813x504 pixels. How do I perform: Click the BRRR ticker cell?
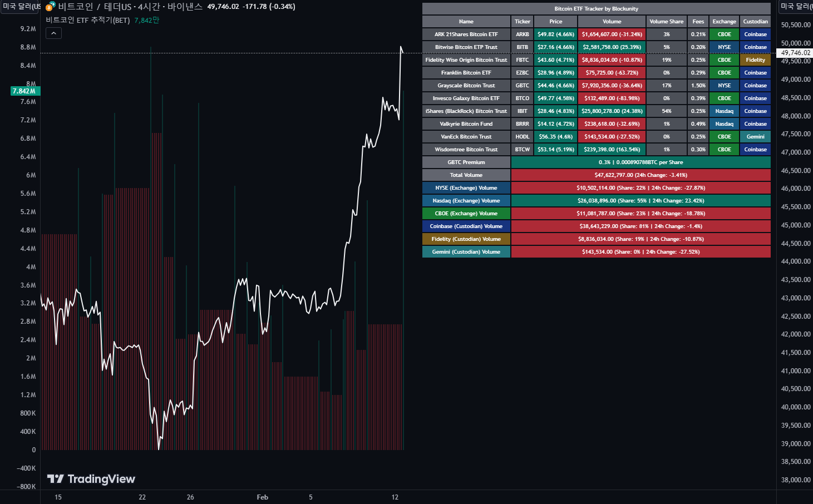point(523,124)
